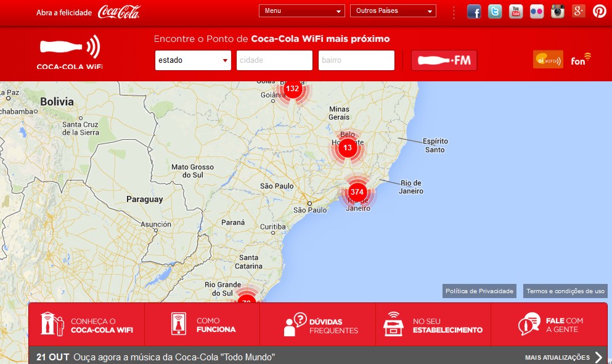This screenshot has height=364, width=612.
Task: Open the Twitter social icon
Action: (495, 11)
